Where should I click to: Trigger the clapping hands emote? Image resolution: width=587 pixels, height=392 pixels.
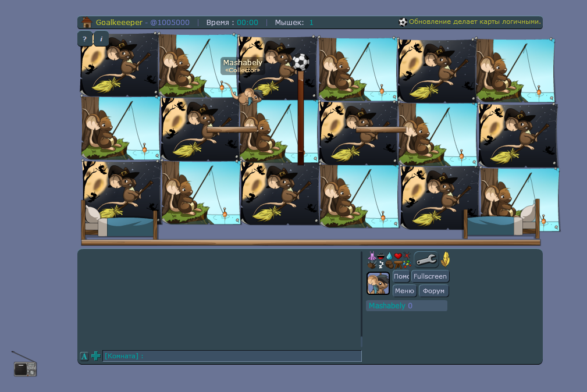(371, 265)
